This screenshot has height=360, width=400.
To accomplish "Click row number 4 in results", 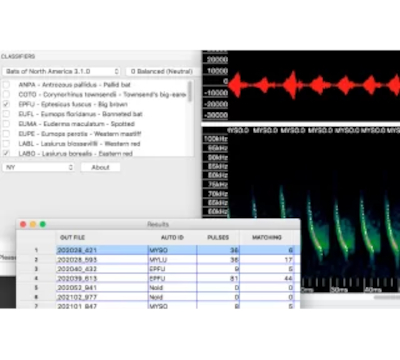I will coord(36,278).
